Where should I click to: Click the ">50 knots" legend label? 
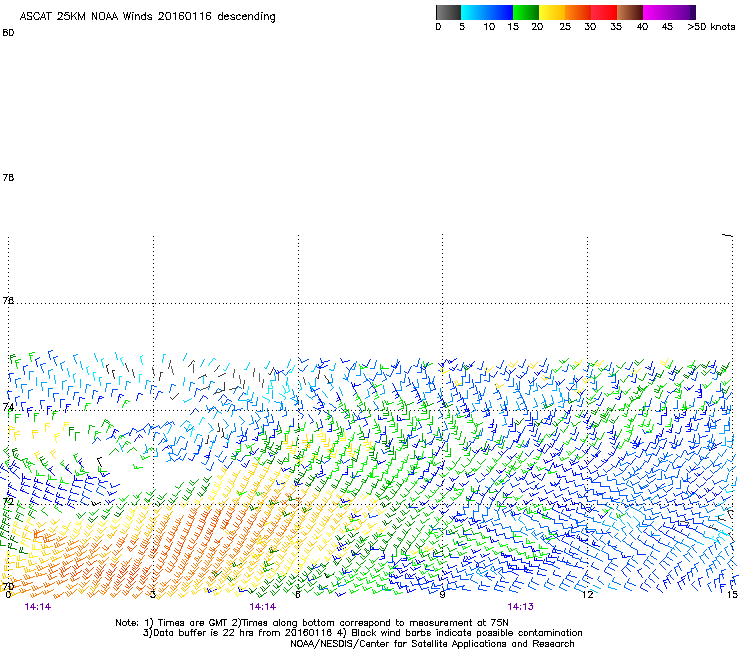[x=711, y=27]
